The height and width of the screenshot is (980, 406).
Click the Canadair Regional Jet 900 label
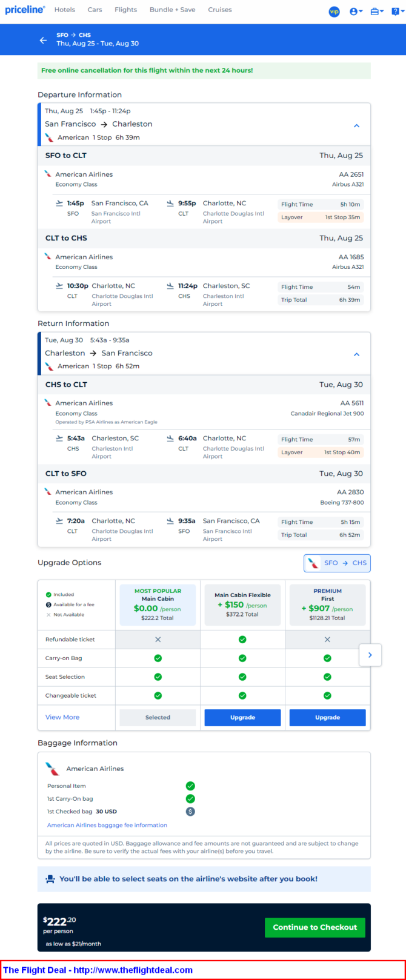click(x=327, y=414)
